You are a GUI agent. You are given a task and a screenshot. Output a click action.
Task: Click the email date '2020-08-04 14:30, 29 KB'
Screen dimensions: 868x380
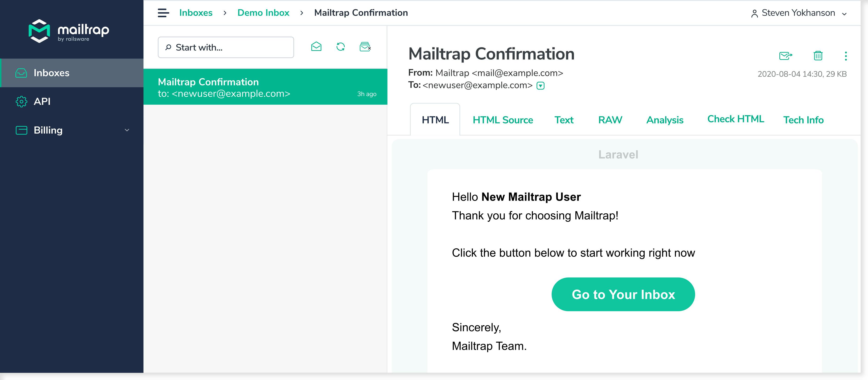[802, 74]
